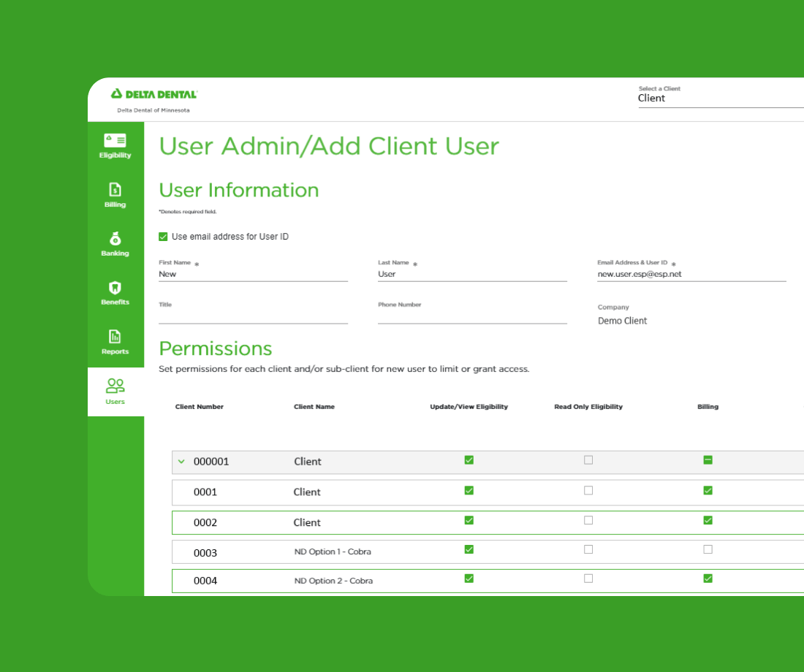Click the Delta Dental of Minnesota text
Image resolution: width=804 pixels, height=672 pixels.
point(153,110)
